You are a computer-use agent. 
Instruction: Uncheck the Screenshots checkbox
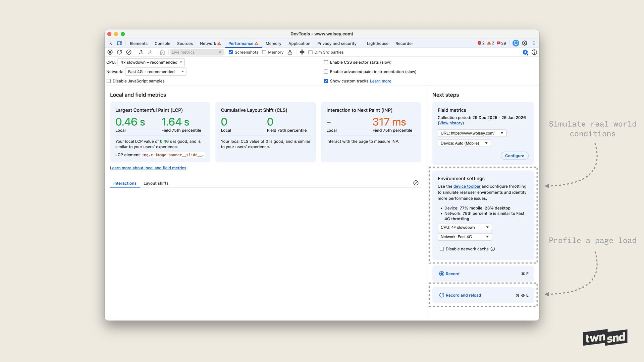(x=231, y=52)
